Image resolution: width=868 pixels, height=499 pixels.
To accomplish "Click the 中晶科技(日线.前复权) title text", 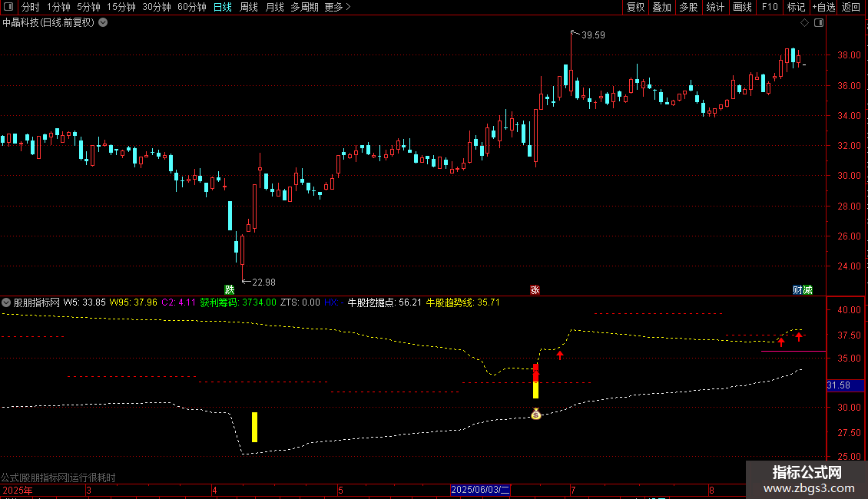I will point(48,23).
